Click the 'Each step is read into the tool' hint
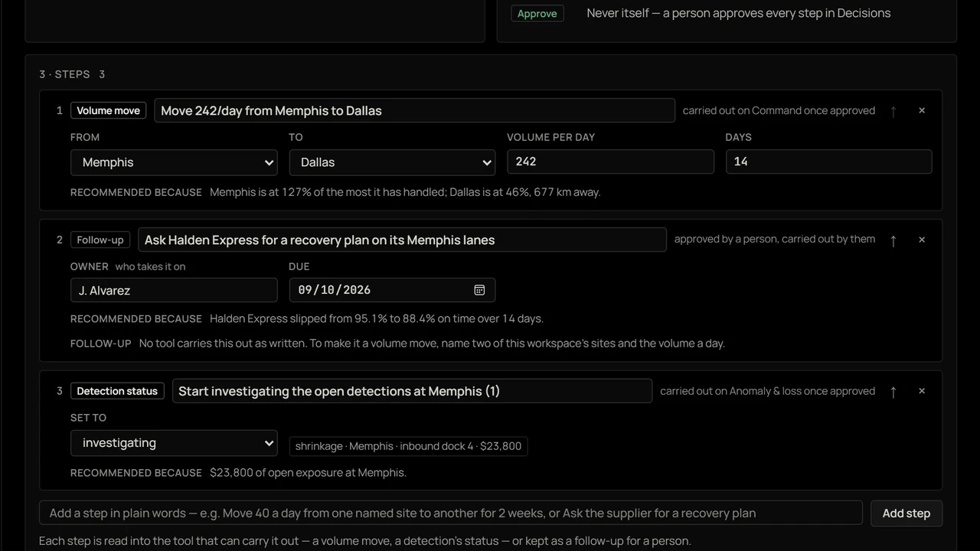 365,541
